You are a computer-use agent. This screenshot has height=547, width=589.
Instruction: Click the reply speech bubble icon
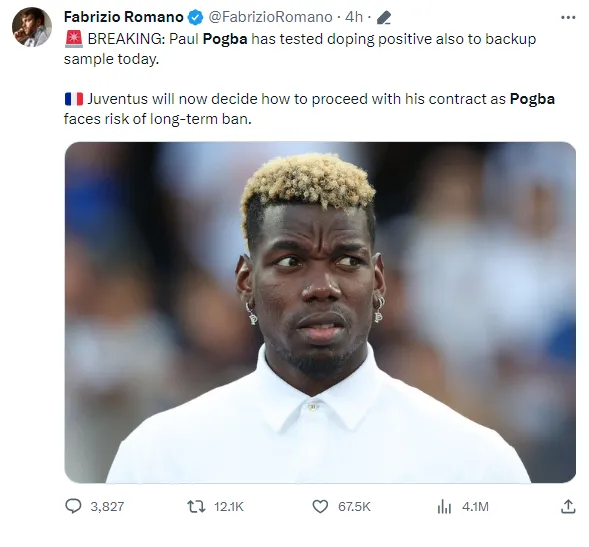[73, 506]
